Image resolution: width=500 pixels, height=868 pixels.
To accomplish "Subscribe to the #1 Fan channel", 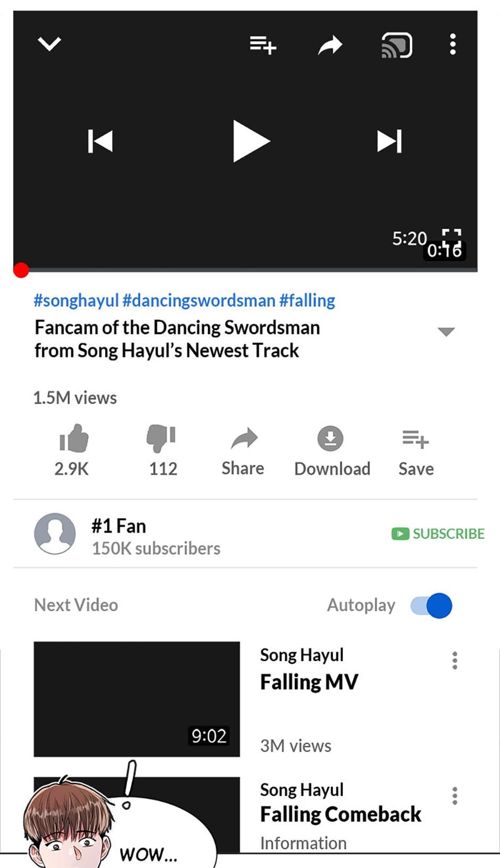I will click(438, 533).
